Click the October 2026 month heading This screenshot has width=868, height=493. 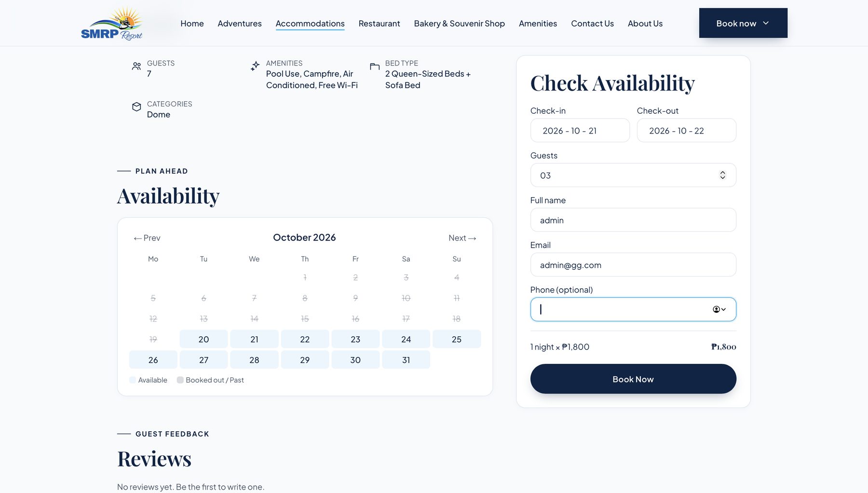pyautogui.click(x=304, y=238)
